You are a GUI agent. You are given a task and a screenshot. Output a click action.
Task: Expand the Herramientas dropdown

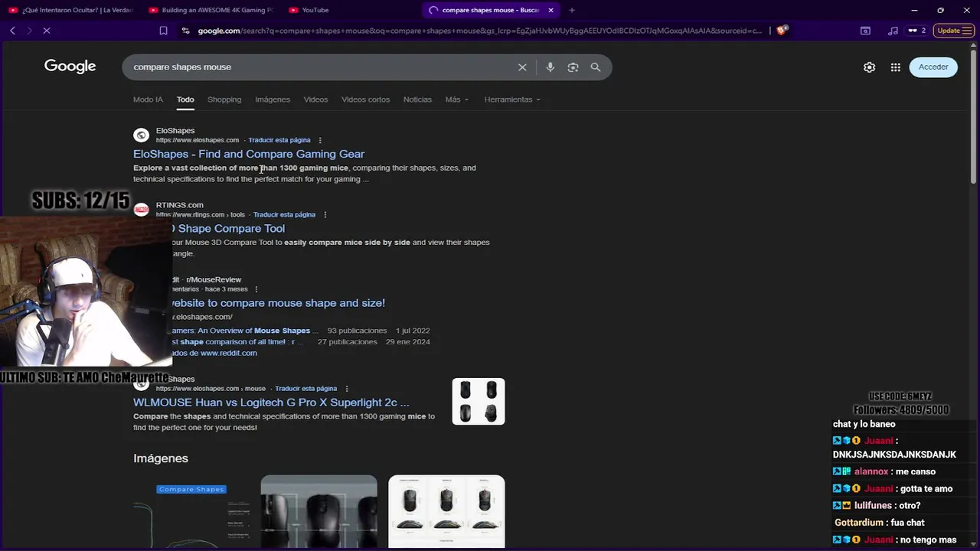(x=512, y=99)
